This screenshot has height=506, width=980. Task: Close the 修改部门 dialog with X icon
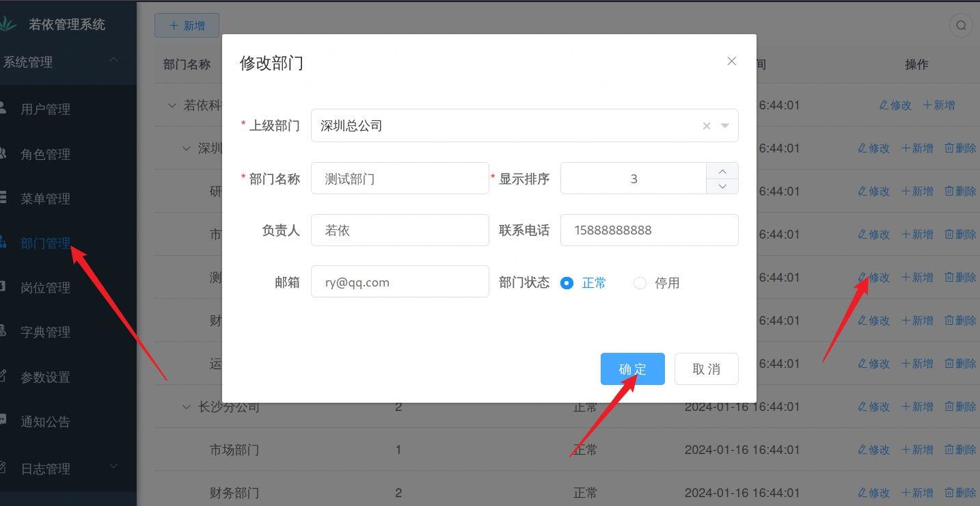pyautogui.click(x=731, y=61)
